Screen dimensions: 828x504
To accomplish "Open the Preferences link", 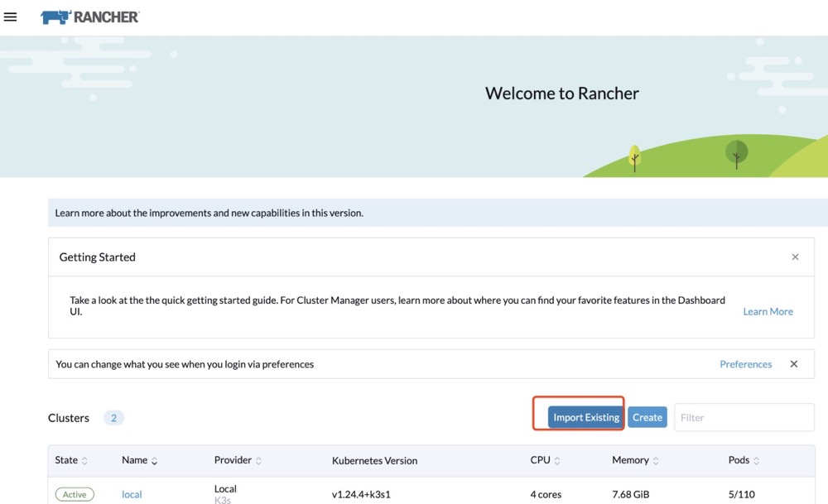I will coord(746,364).
